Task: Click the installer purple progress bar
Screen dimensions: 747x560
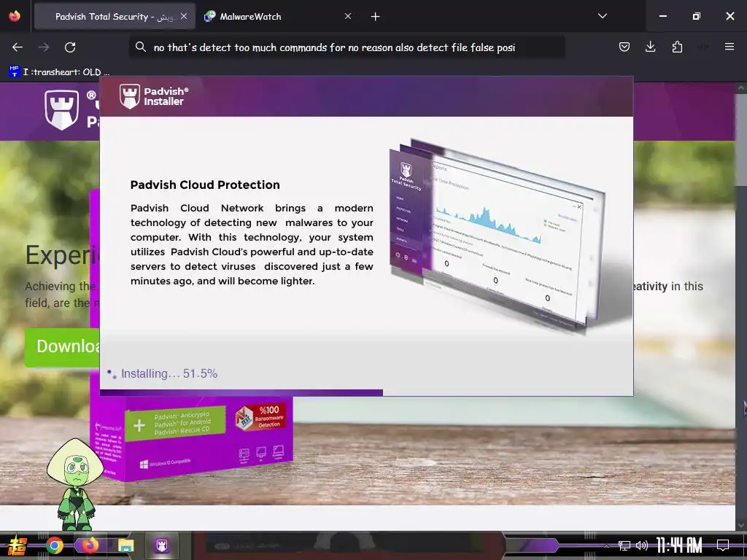Action: [x=241, y=393]
